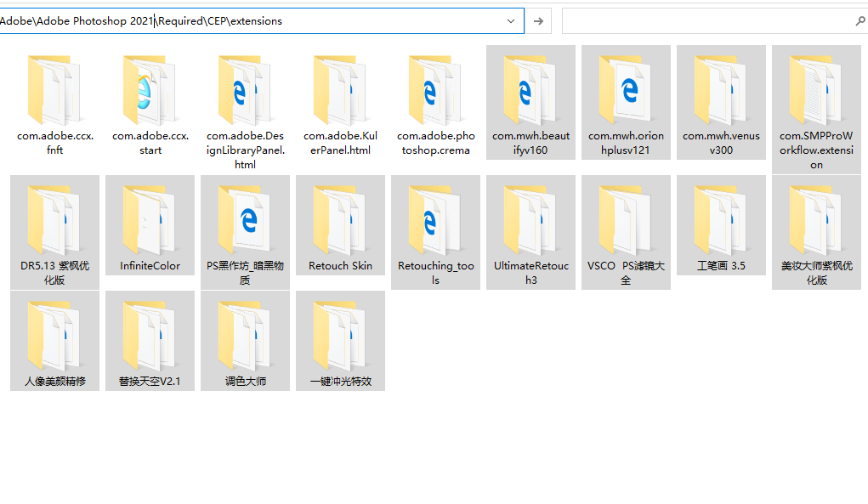Select the com.mwh.orionhplusv121 folder icon

click(x=626, y=90)
